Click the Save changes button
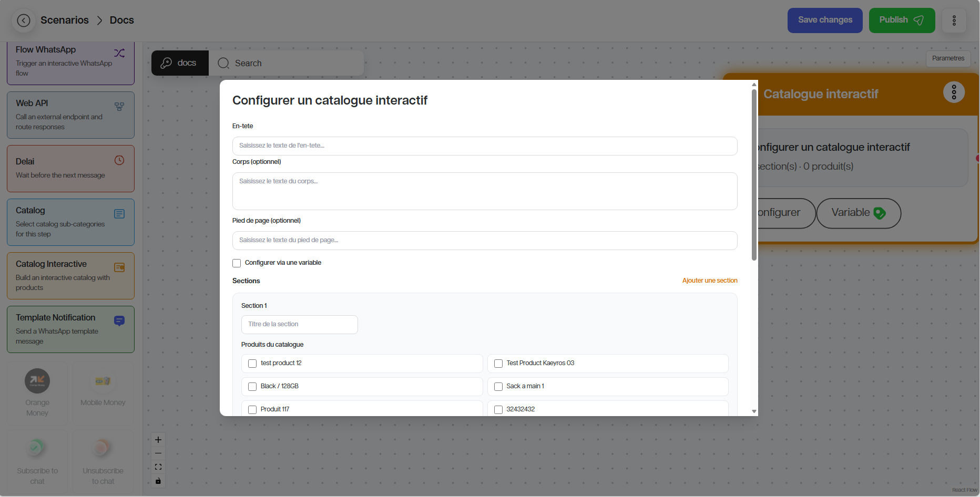Image resolution: width=980 pixels, height=497 pixels. [824, 20]
